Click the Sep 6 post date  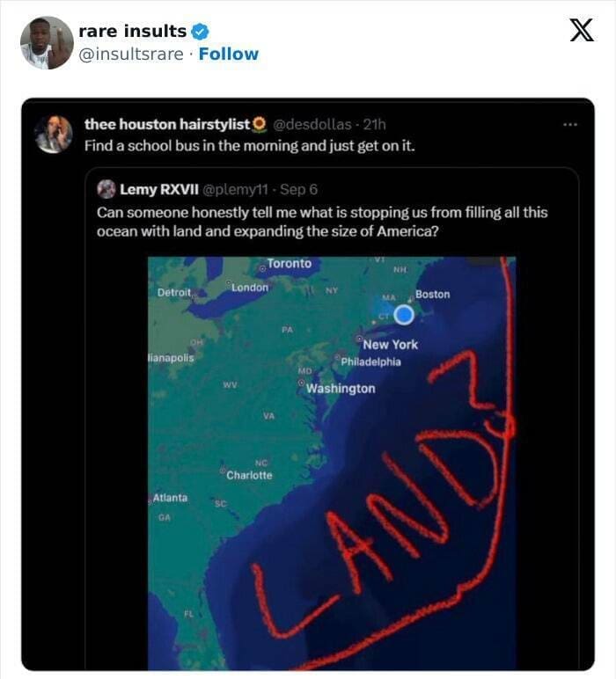[301, 189]
